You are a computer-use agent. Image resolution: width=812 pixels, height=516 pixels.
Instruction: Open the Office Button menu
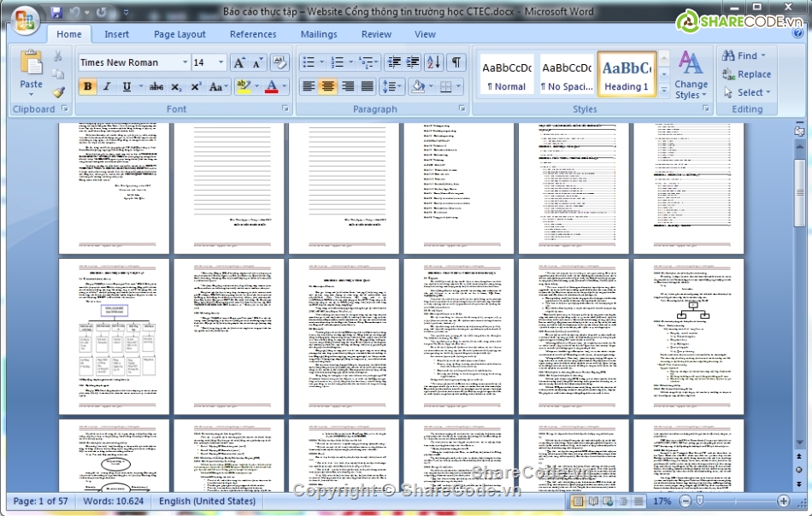pyautogui.click(x=26, y=21)
